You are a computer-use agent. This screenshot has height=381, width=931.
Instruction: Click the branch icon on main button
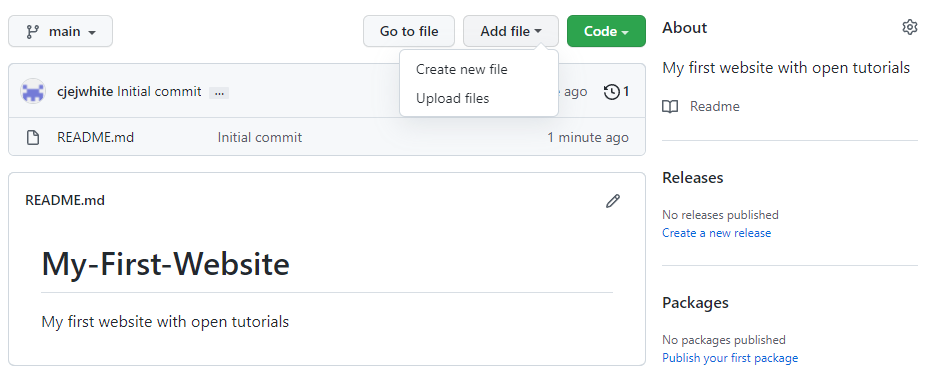33,31
